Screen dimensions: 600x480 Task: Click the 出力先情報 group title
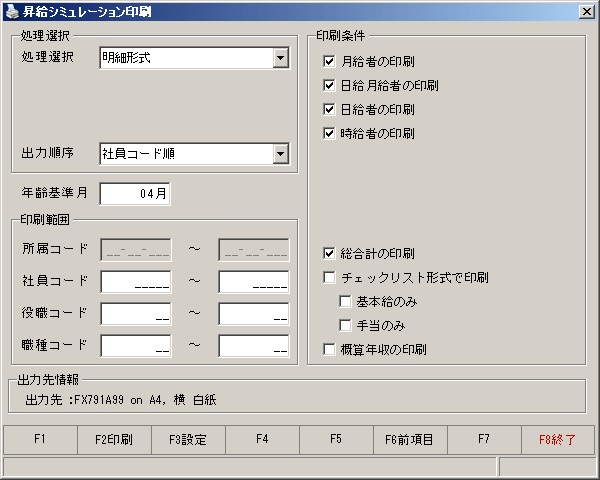click(x=48, y=380)
